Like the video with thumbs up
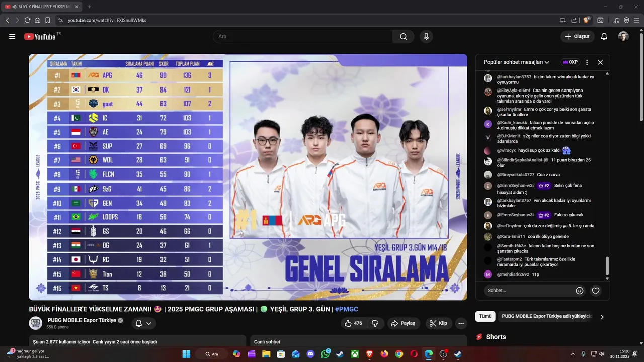This screenshot has width=644, height=362. 353,323
